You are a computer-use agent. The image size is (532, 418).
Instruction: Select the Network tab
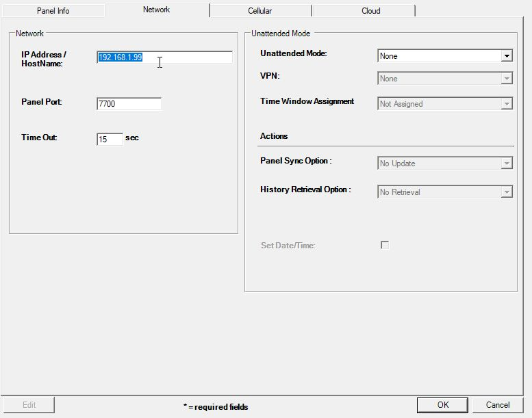[157, 10]
